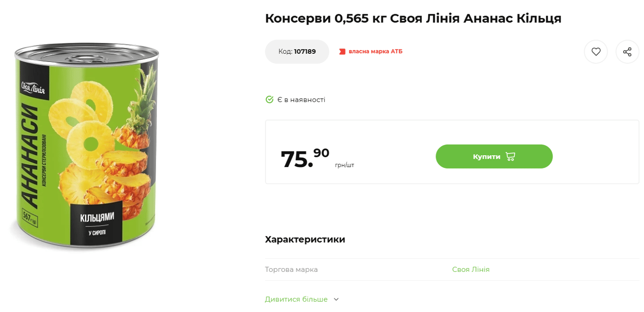Expand the Дивитися більше chevron arrow
This screenshot has width=644, height=312.
336,299
